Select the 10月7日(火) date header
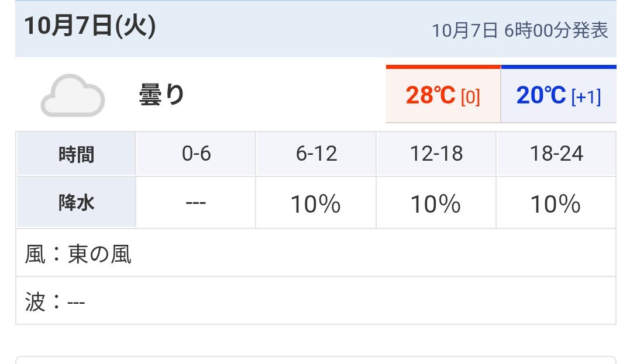Viewport: 630px width, 364px height. [x=89, y=27]
